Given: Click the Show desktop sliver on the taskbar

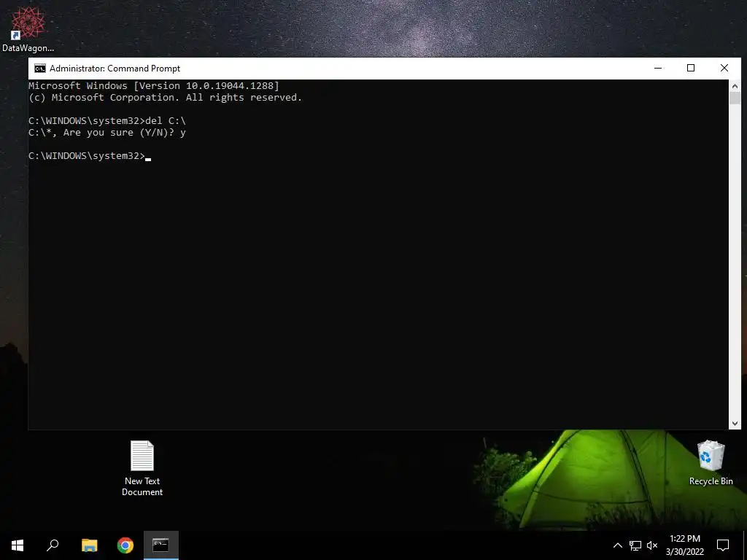Looking at the screenshot, I should tap(745, 545).
